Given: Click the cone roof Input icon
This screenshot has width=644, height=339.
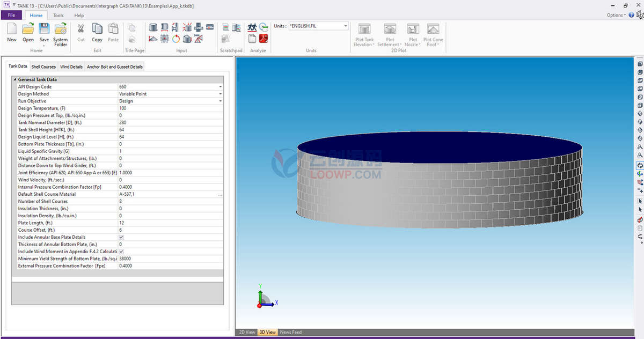Looking at the screenshot, I should coord(153,39).
